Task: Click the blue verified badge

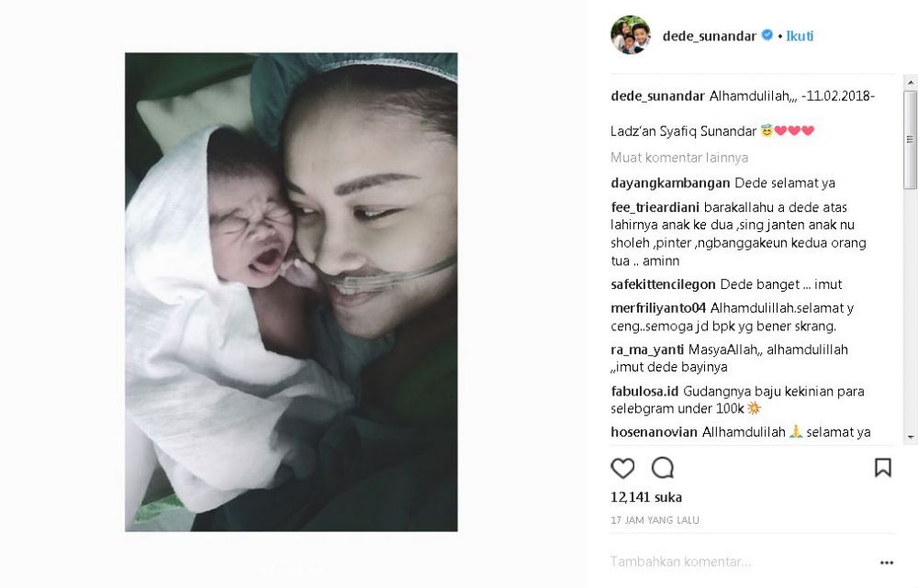Action: click(767, 35)
